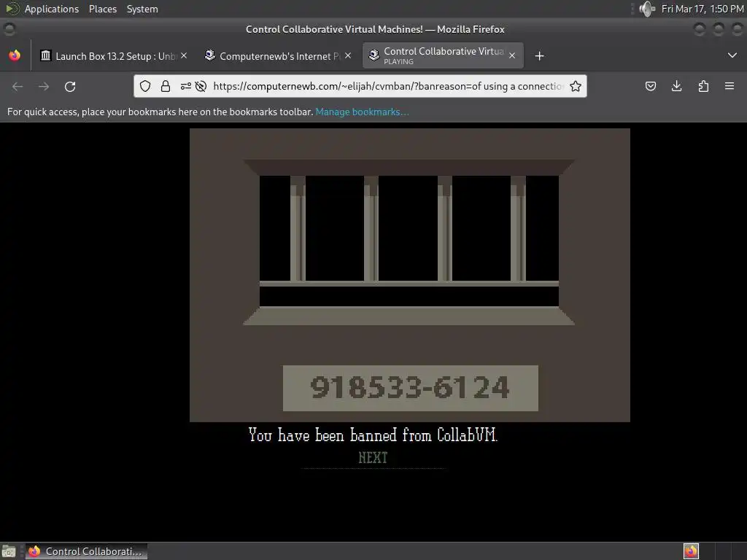Reload the current page

(70, 86)
